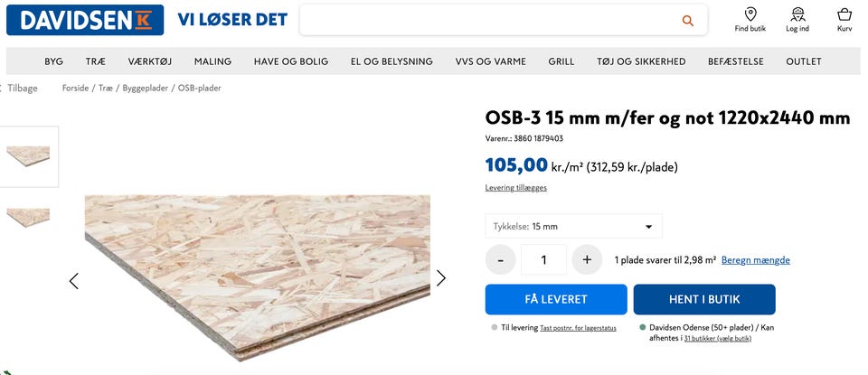Open the Log ind account icon

797,20
